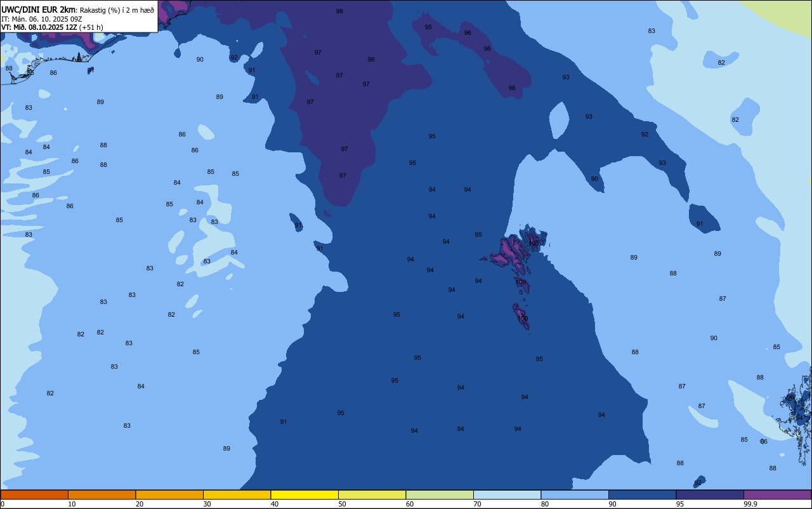Click the golden 30–40 legend color segment
This screenshot has height=509, width=812.
[x=237, y=494]
